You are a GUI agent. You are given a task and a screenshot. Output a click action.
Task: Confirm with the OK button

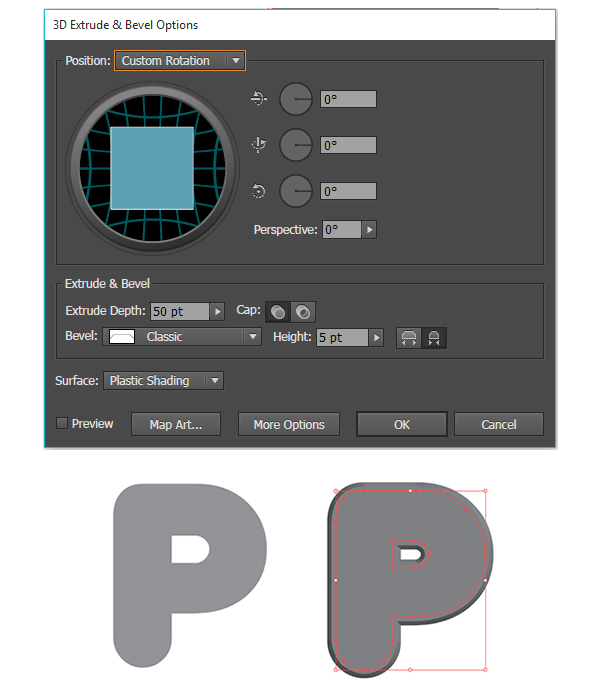click(402, 424)
